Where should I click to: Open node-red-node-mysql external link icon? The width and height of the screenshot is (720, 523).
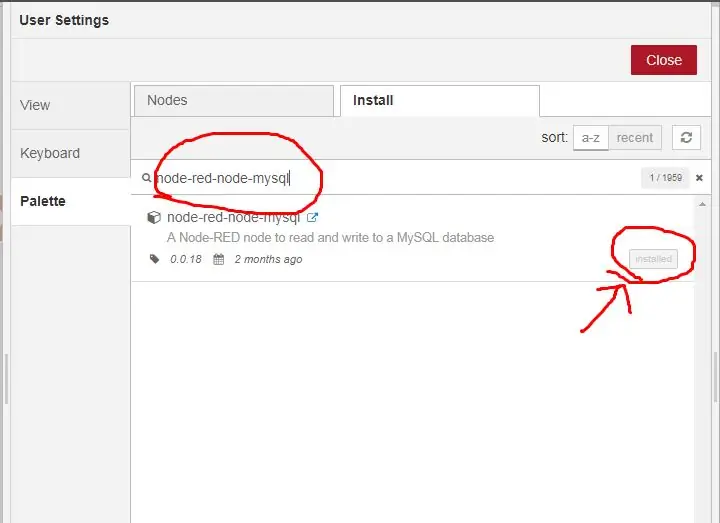click(x=312, y=217)
